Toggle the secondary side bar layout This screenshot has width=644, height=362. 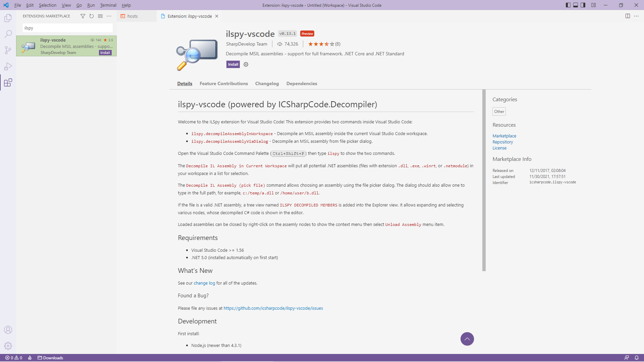click(x=583, y=5)
